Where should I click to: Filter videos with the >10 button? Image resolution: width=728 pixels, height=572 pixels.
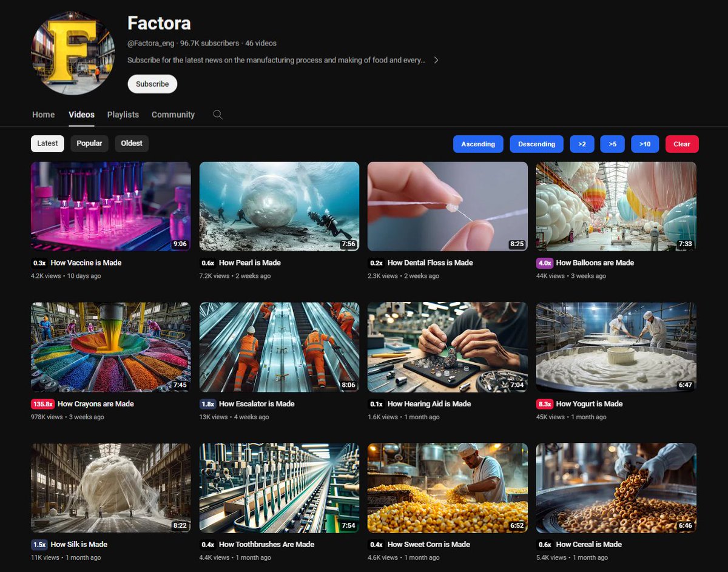click(x=645, y=144)
